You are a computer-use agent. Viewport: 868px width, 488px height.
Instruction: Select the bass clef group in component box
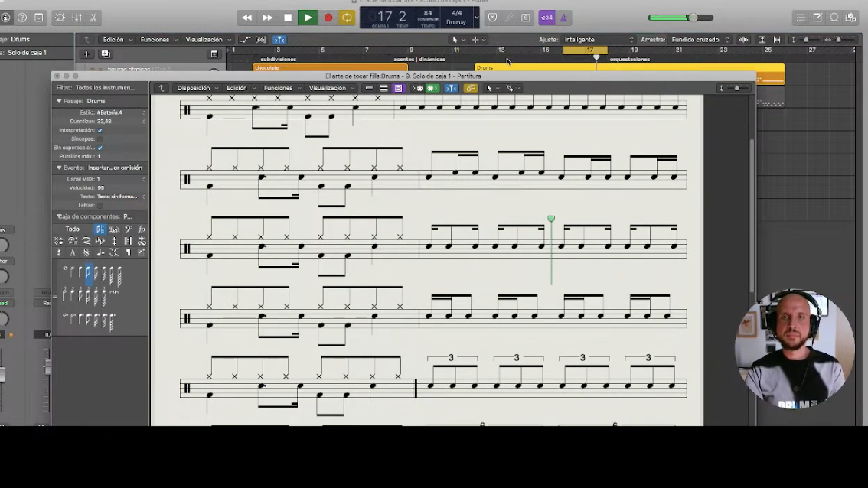[128, 229]
